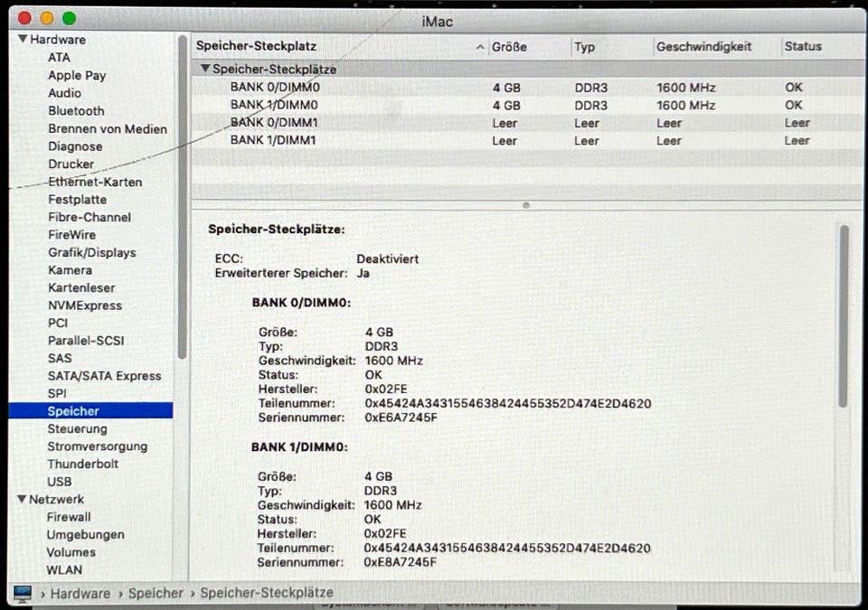Select Festplatte in the sidebar
The height and width of the screenshot is (610, 868).
point(78,200)
